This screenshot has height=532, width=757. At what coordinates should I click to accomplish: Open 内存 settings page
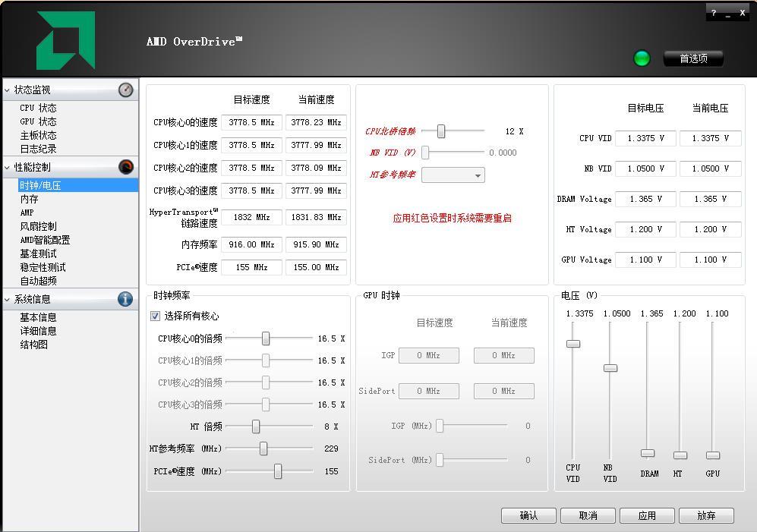tap(29, 199)
